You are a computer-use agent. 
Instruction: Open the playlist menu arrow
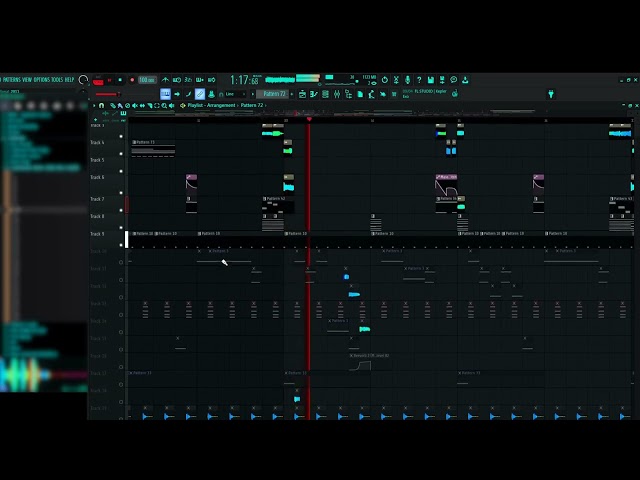pyautogui.click(x=94, y=105)
